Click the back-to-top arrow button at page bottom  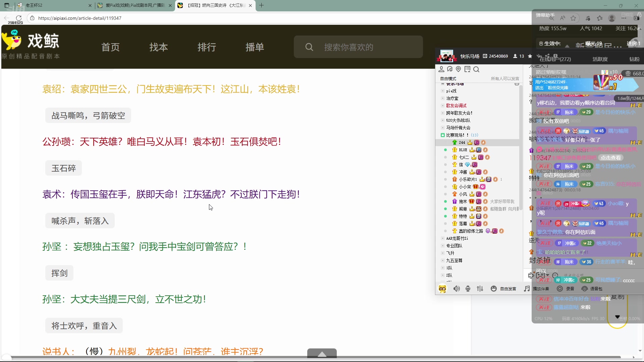click(322, 354)
